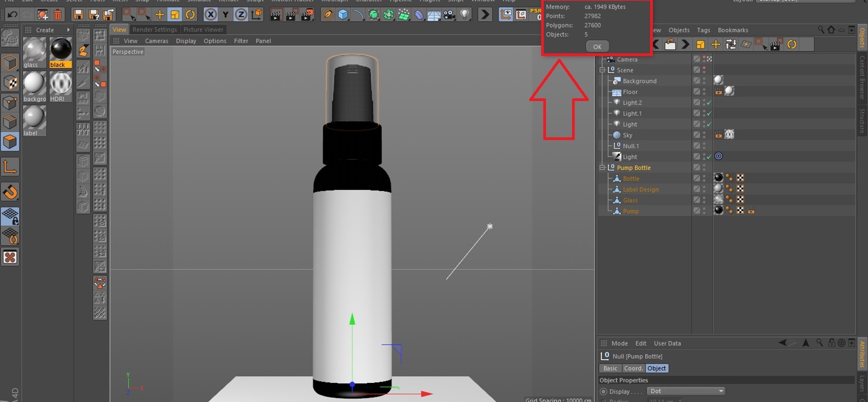Image resolution: width=868 pixels, height=402 pixels.
Task: Select the Sky object in tree
Action: [x=627, y=135]
